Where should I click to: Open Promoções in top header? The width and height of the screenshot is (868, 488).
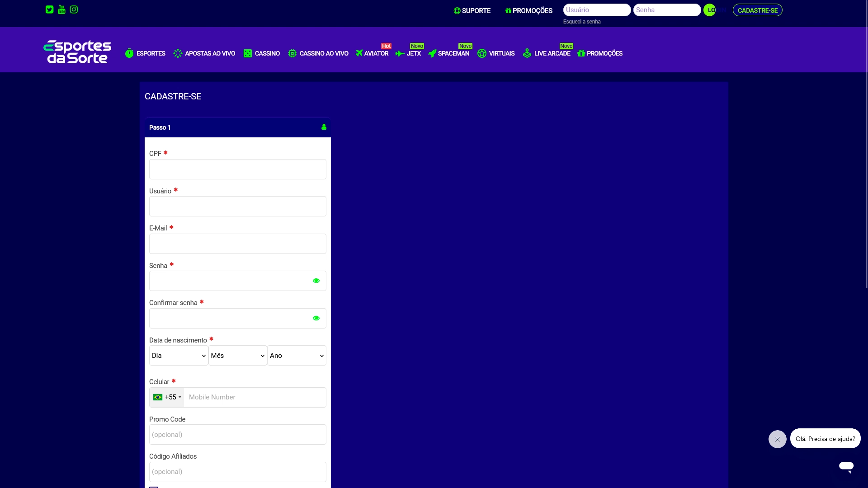[529, 11]
